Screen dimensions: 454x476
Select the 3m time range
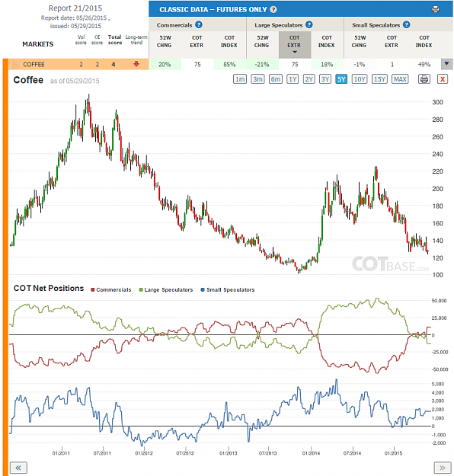[x=257, y=79]
